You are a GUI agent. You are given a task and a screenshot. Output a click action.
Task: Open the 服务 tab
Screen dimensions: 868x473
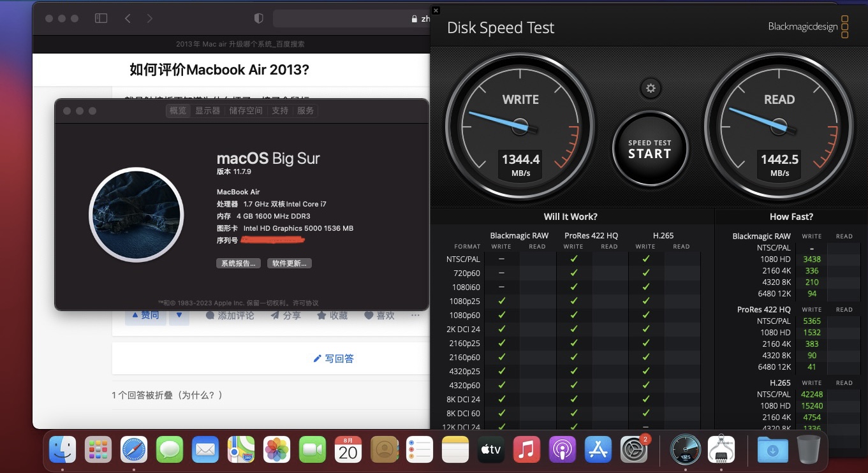tap(305, 111)
